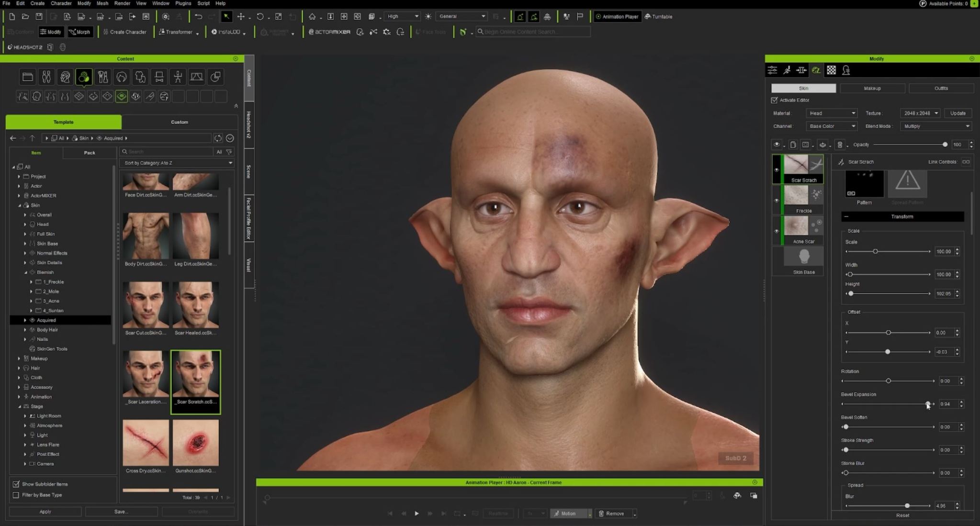Click the Create Character button
Viewport: 980px width, 526px height.
coord(124,32)
